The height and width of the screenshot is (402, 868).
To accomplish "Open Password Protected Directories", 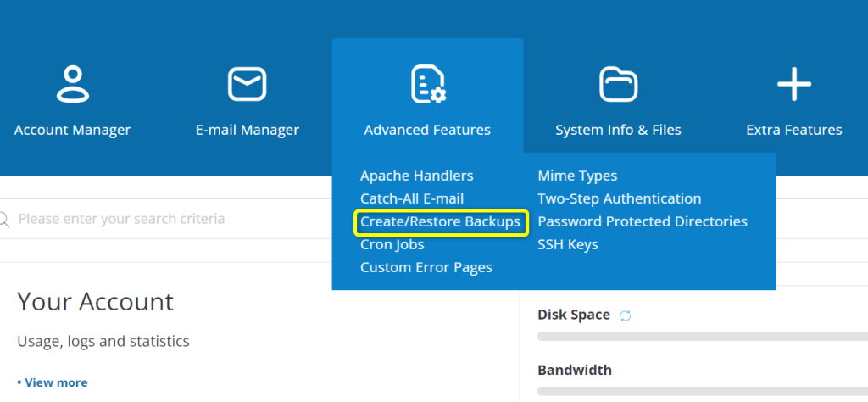I will coord(643,221).
